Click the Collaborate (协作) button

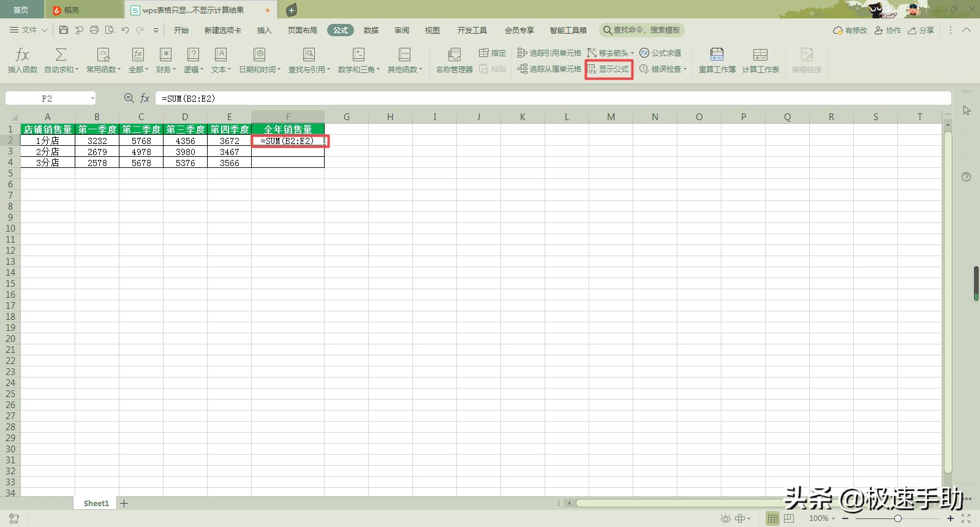pyautogui.click(x=888, y=30)
